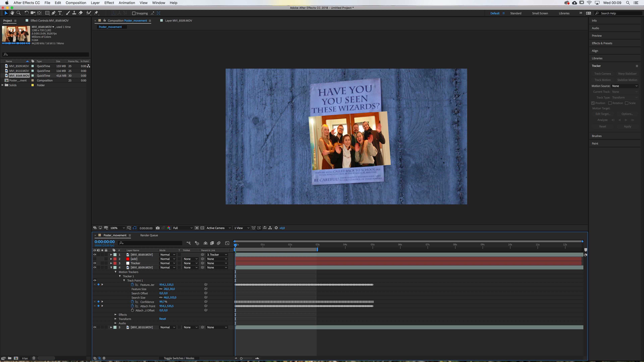Open the Full resolution dropdown
The image size is (644, 362).
click(182, 228)
